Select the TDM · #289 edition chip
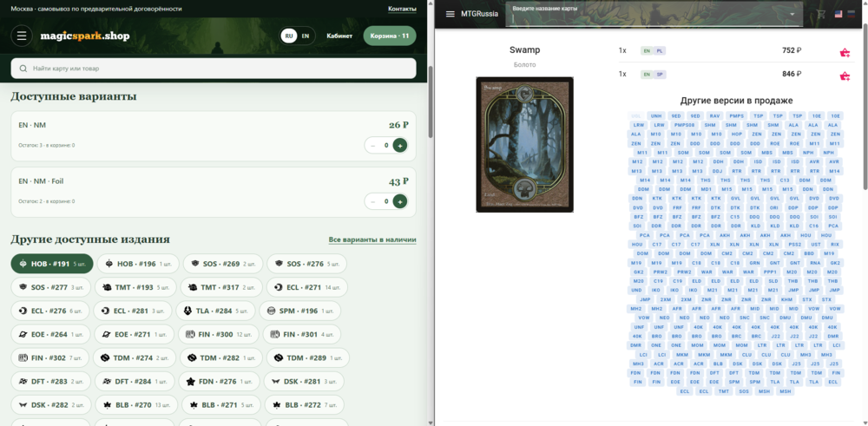 pos(308,358)
